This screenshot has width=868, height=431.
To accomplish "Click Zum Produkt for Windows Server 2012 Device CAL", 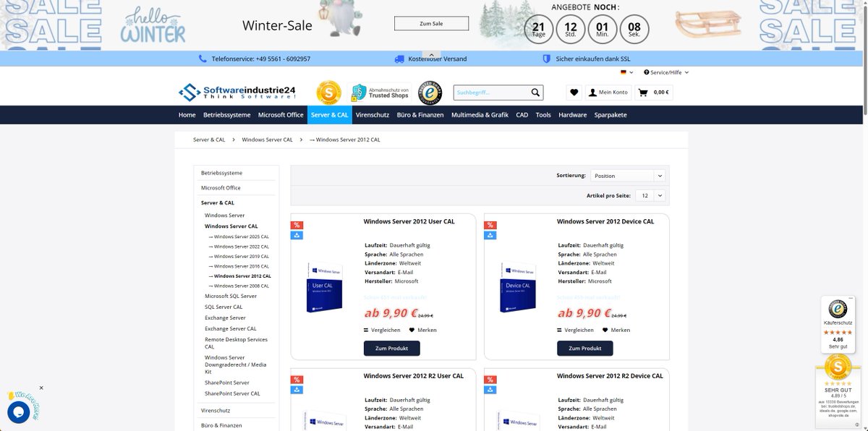I will [584, 348].
